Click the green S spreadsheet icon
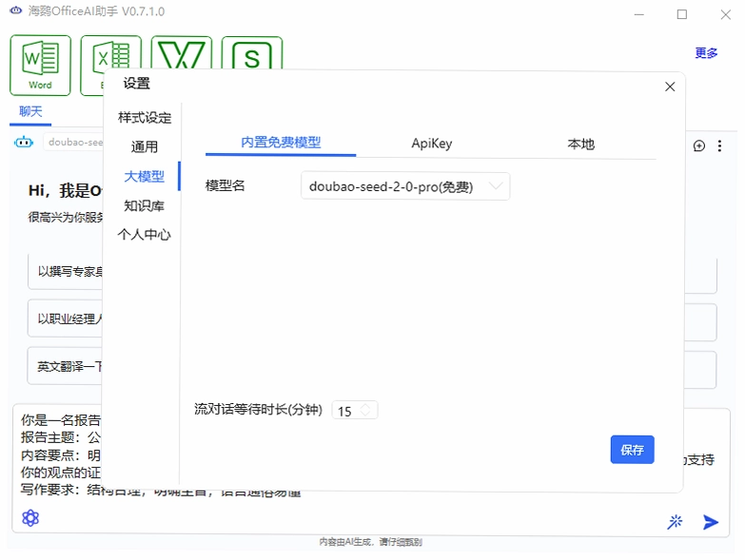This screenshot has width=745, height=560. click(252, 53)
